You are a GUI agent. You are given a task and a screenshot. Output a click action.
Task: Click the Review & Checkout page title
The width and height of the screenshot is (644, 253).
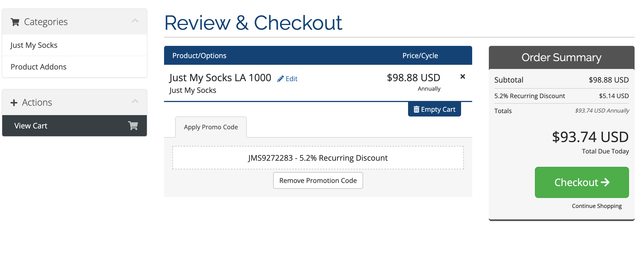click(253, 23)
